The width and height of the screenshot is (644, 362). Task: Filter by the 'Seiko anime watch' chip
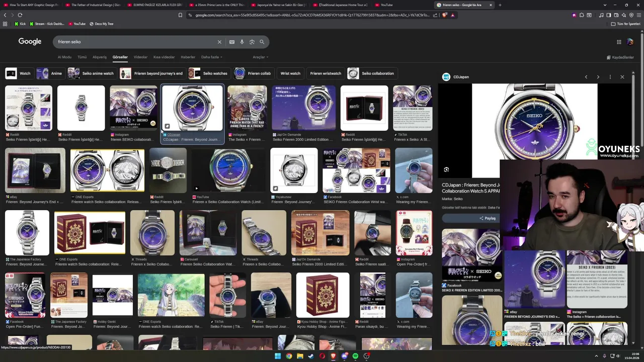click(92, 73)
